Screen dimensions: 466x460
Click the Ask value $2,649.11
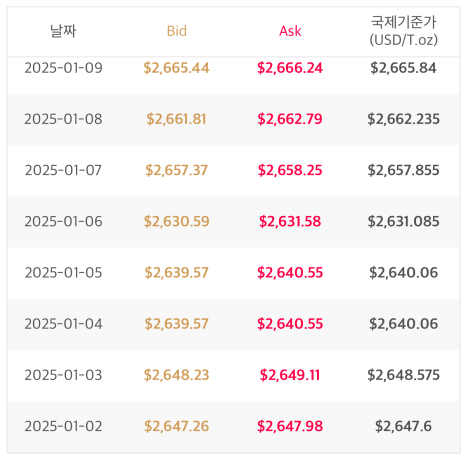290,375
